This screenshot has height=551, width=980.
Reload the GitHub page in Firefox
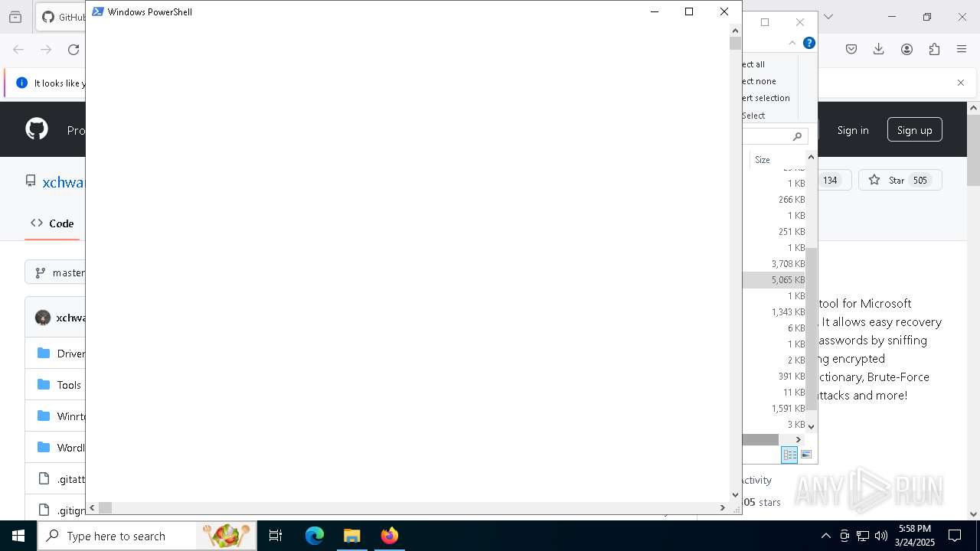pyautogui.click(x=73, y=50)
